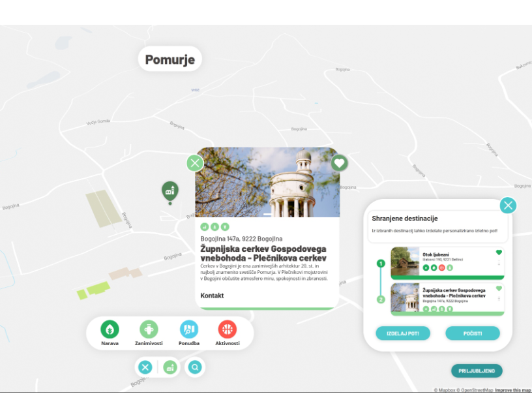Click the Improve this map link
The width and height of the screenshot is (532, 396).
click(513, 391)
